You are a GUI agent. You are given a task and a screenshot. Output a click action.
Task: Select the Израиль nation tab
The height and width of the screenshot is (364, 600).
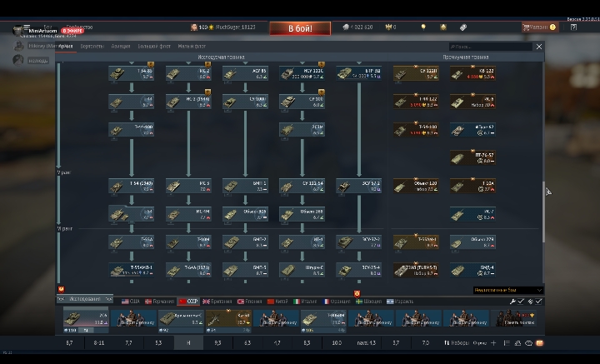(x=400, y=302)
